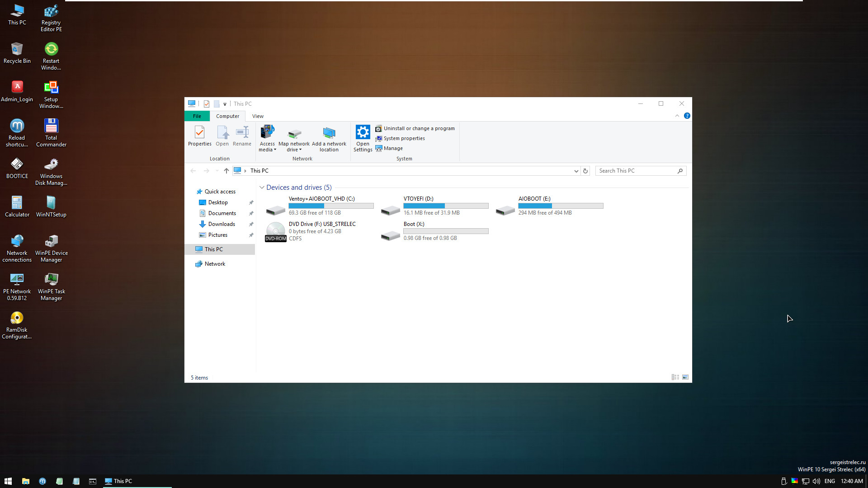Collapse Devices and drives group
The height and width of the screenshot is (488, 868).
pyautogui.click(x=262, y=188)
